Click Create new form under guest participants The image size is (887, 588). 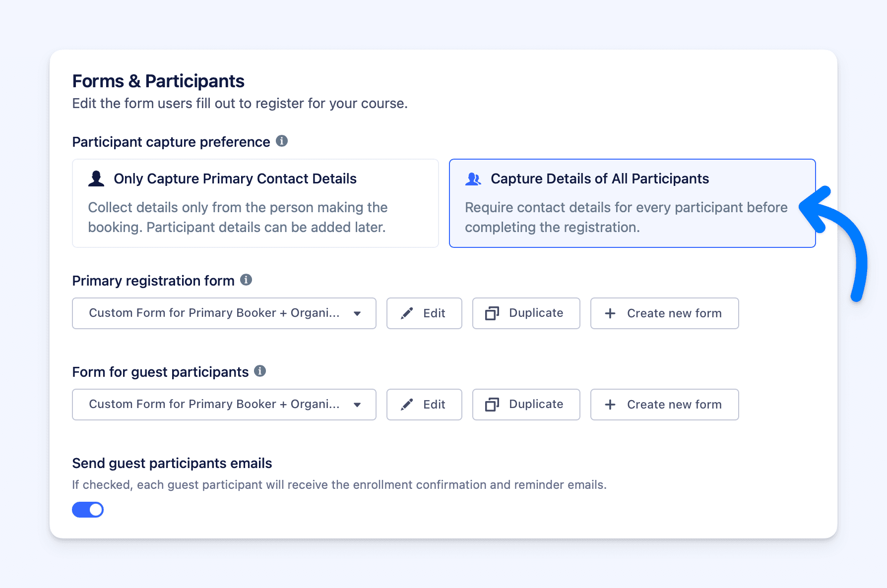(x=664, y=405)
